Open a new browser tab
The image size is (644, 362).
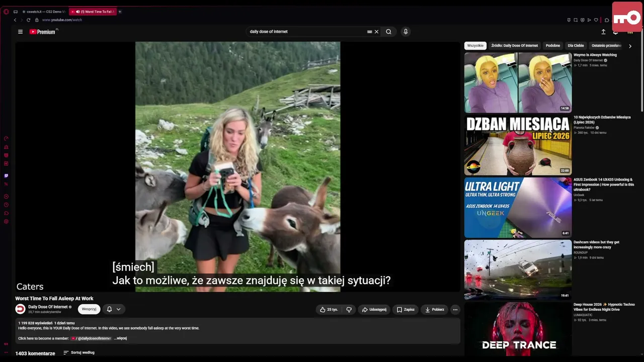[x=120, y=12]
